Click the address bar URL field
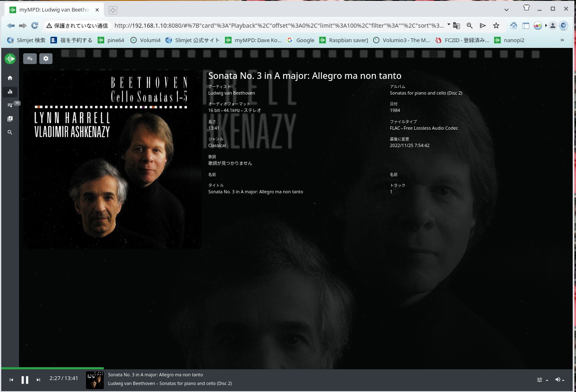This screenshot has height=392, width=576. [x=279, y=26]
